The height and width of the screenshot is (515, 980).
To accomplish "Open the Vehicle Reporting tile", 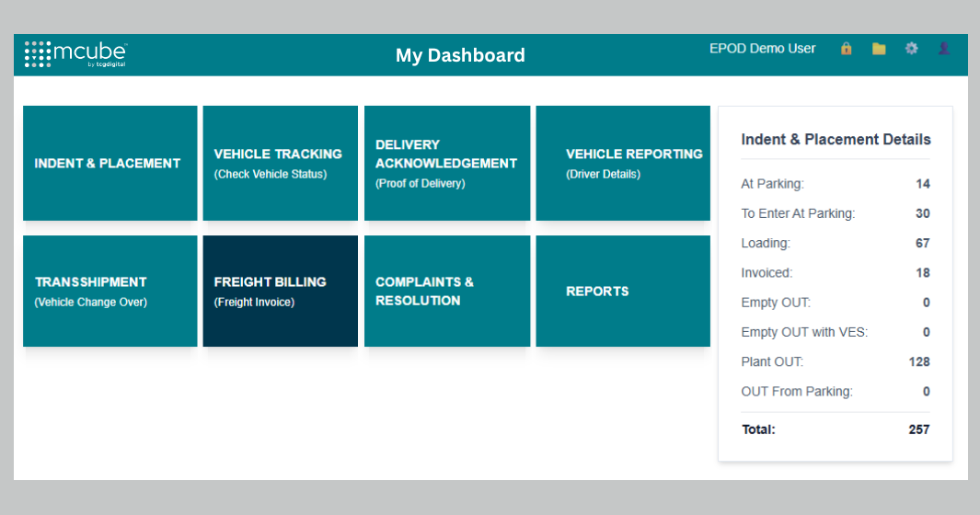I will click(622, 163).
